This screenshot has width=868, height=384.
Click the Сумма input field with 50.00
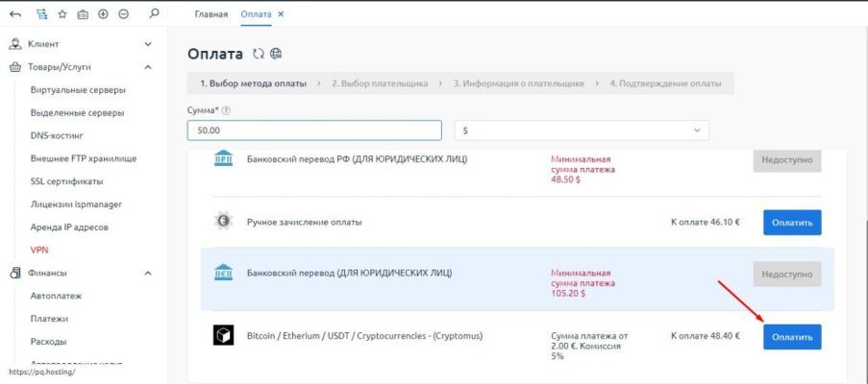314,131
